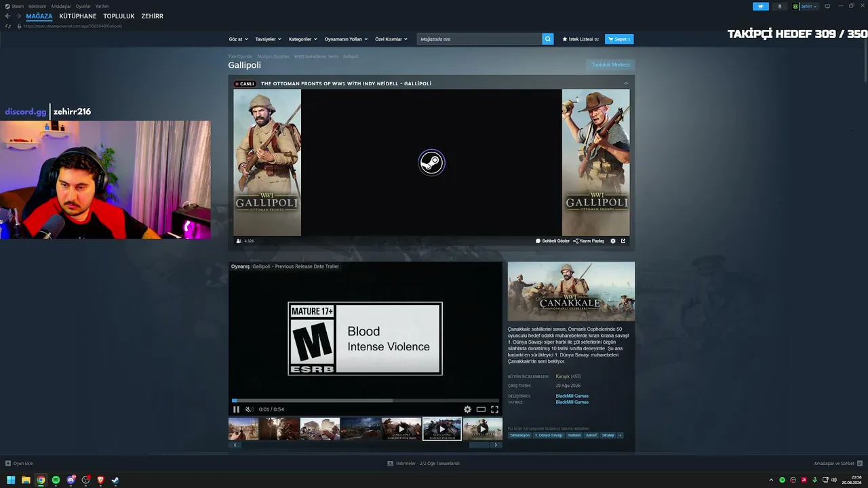Viewport: 868px width, 488px height.
Task: Open the Arkadaşlar menu
Action: pyautogui.click(x=61, y=6)
